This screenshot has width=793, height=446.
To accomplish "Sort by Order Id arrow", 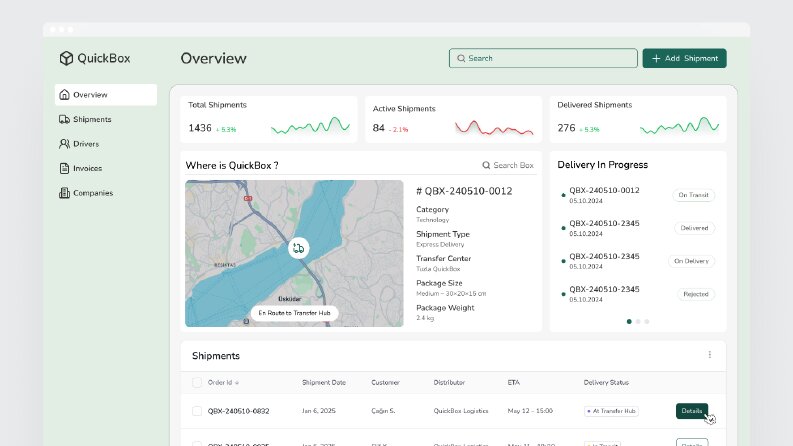I will click(x=237, y=383).
